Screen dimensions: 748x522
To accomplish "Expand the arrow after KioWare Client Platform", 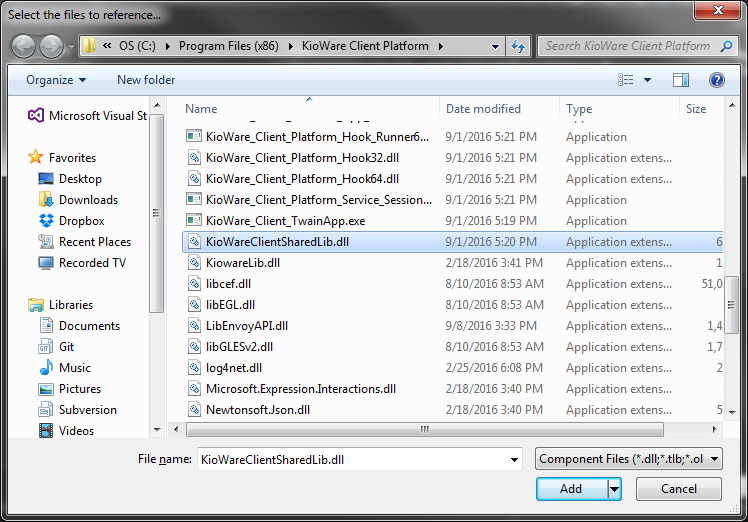I will 441,46.
